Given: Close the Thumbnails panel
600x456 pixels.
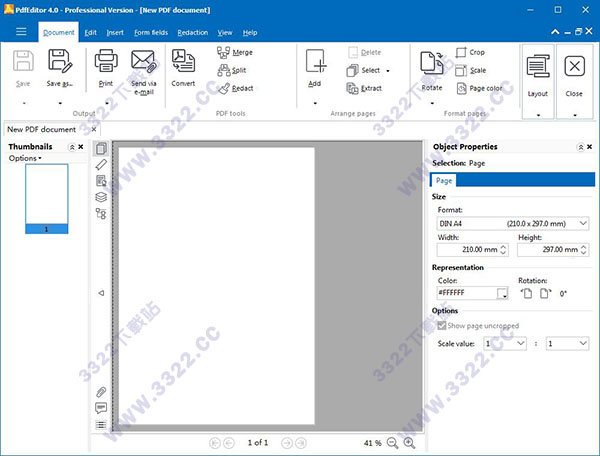Looking at the screenshot, I should [x=81, y=147].
